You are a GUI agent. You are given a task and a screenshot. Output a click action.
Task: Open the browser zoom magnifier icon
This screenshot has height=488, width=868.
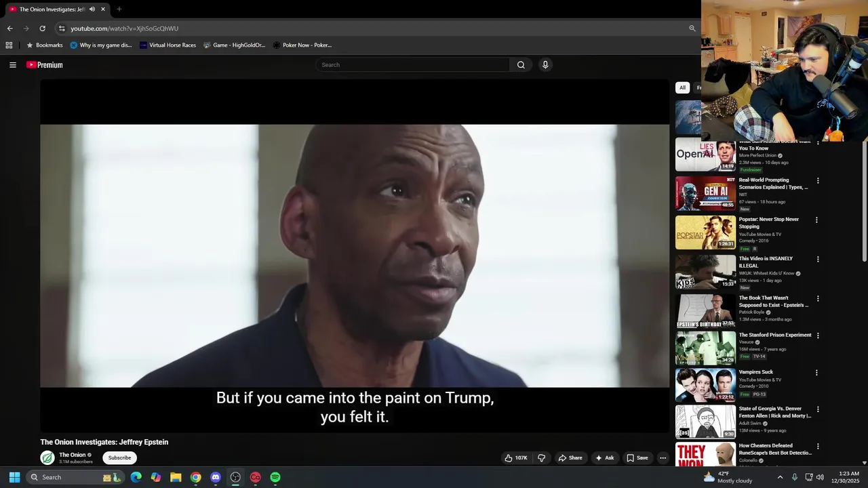(x=692, y=28)
